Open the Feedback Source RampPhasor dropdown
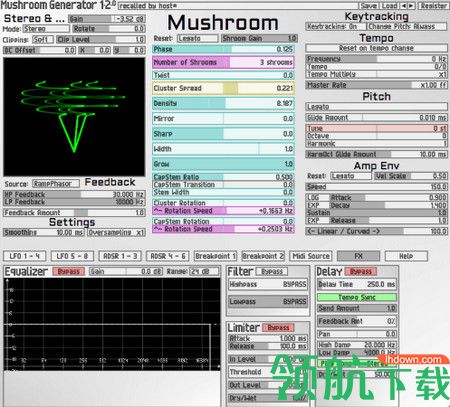Image resolution: width=450 pixels, height=407 pixels. click(56, 184)
